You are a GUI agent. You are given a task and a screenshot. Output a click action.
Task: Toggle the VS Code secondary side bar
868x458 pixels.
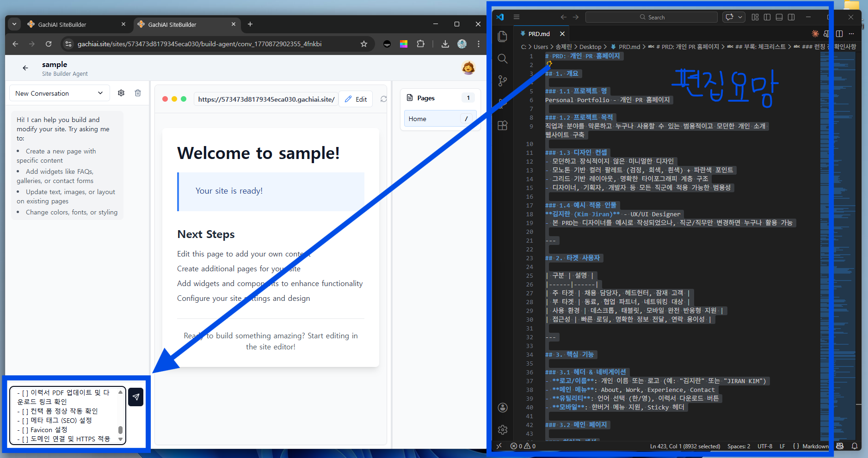[791, 17]
